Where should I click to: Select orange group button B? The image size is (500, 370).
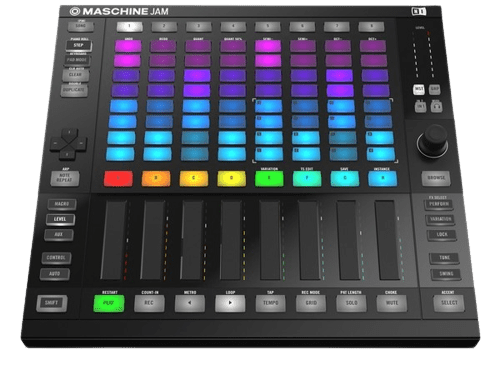pos(156,178)
